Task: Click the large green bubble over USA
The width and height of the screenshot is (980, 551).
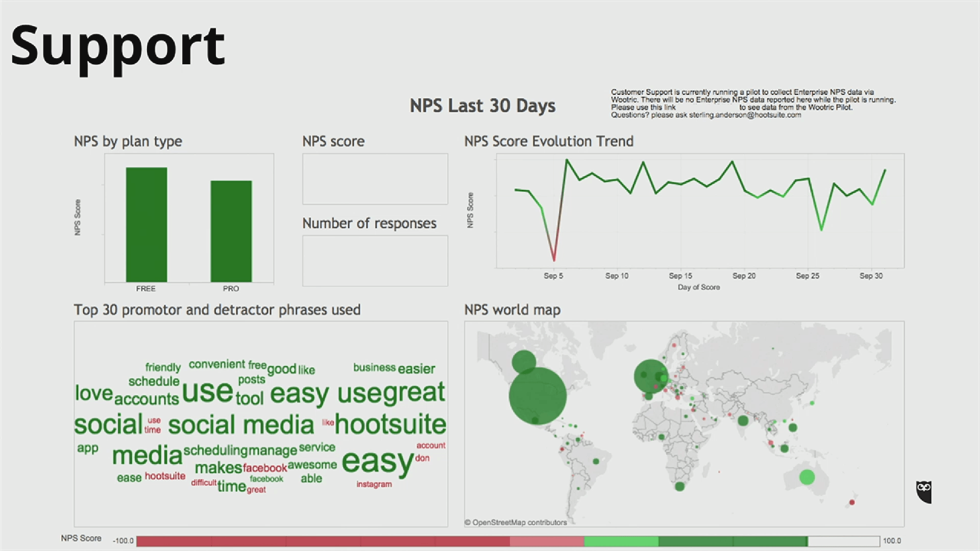Action: 537,396
